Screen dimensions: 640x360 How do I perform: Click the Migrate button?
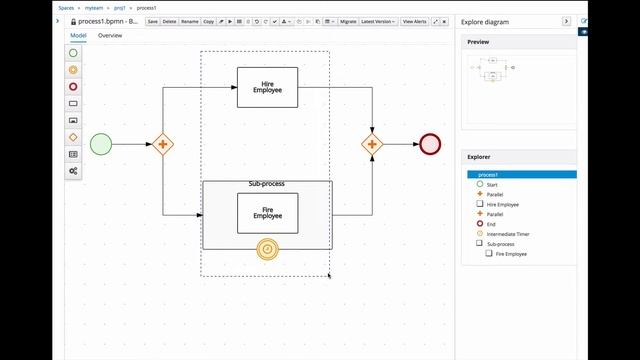pos(348,22)
